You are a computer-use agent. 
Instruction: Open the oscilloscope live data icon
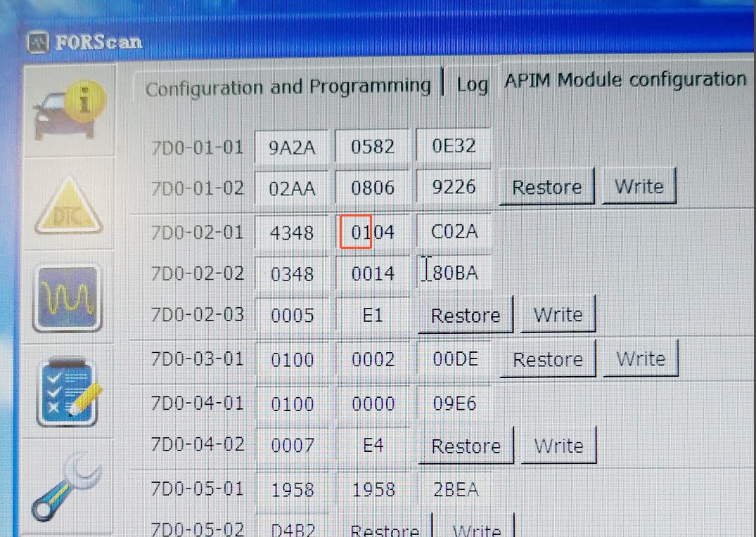click(68, 298)
